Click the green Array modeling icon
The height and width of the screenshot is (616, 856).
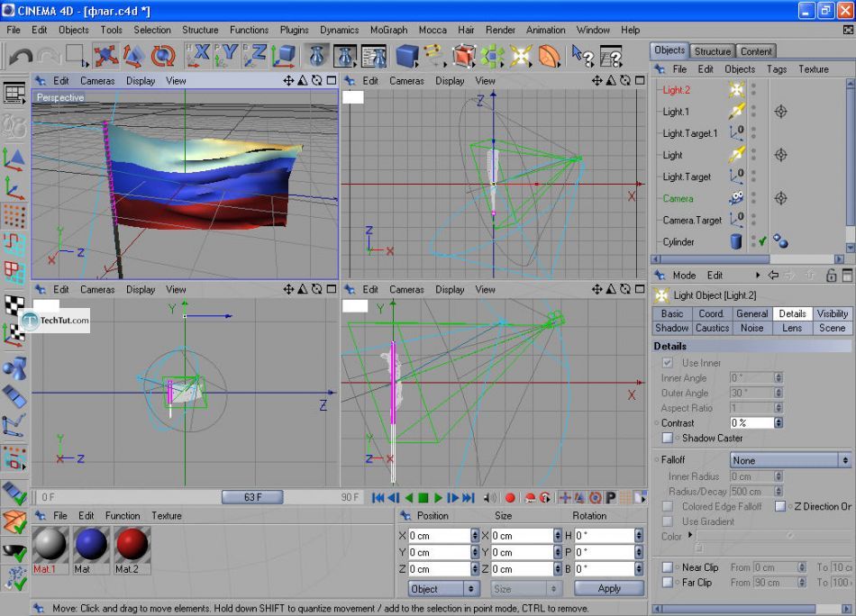(492, 56)
